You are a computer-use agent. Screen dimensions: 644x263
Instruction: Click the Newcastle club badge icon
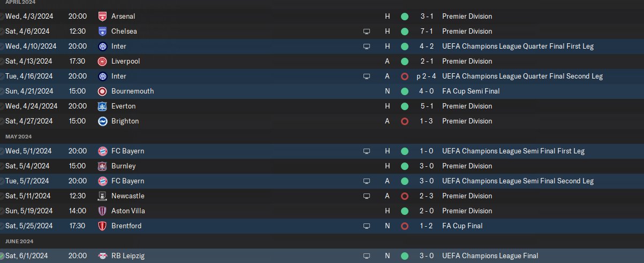(103, 196)
